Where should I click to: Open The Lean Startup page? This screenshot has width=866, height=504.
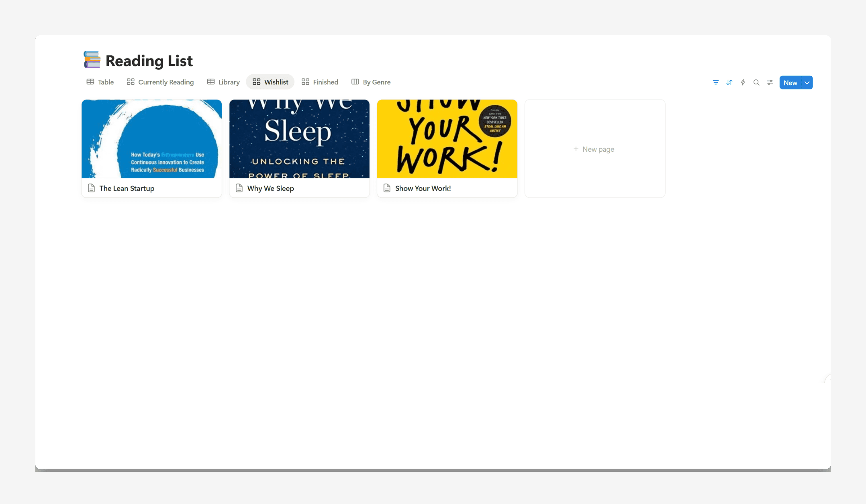pyautogui.click(x=127, y=188)
